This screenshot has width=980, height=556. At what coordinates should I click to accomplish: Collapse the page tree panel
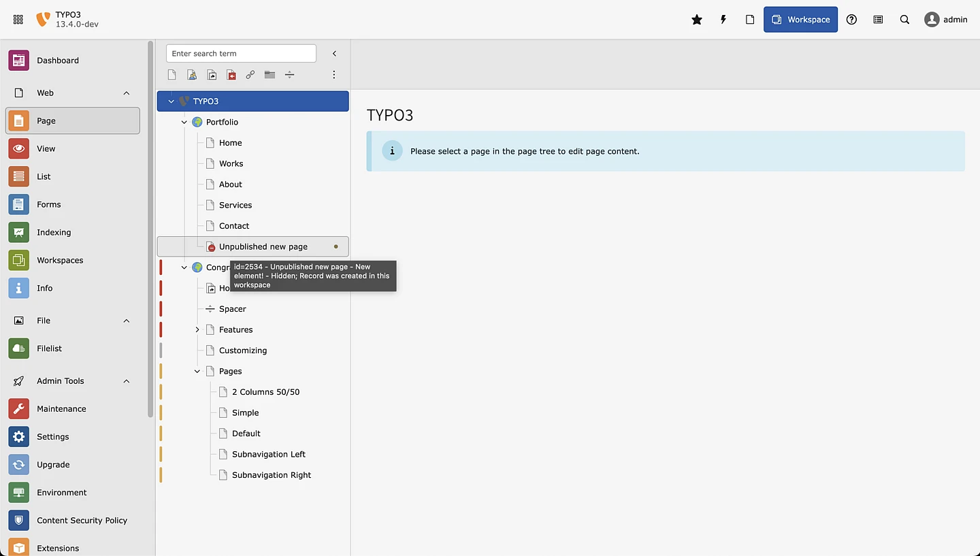click(334, 54)
